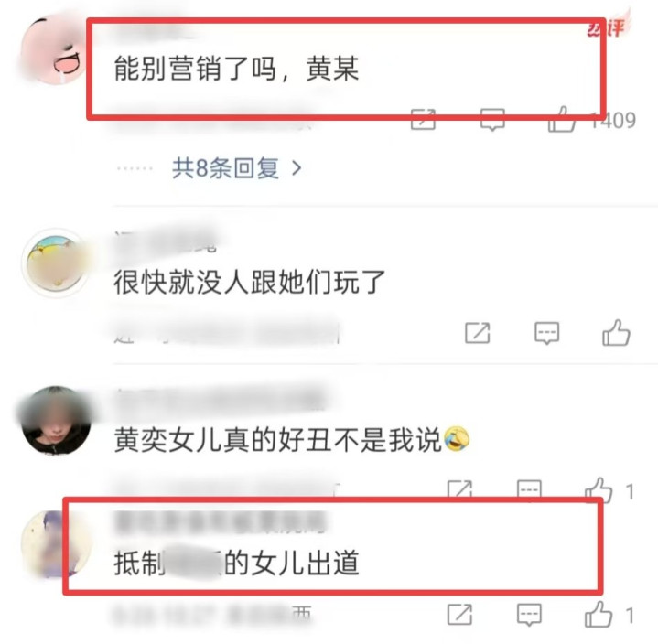The image size is (658, 644).
Task: Share the '很快就没人跟她们玩了' comment
Action: [478, 333]
